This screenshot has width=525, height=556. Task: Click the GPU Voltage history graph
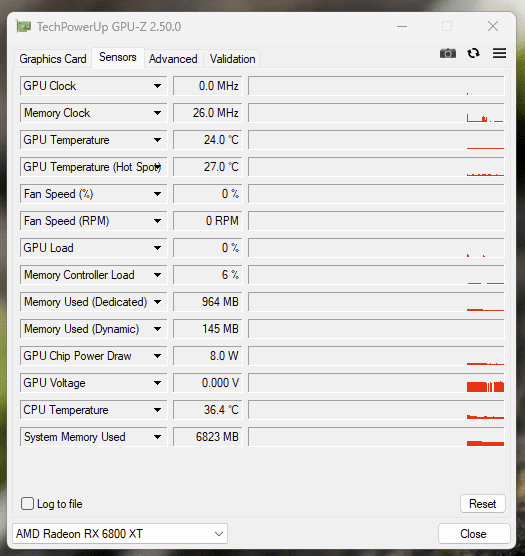(376, 383)
